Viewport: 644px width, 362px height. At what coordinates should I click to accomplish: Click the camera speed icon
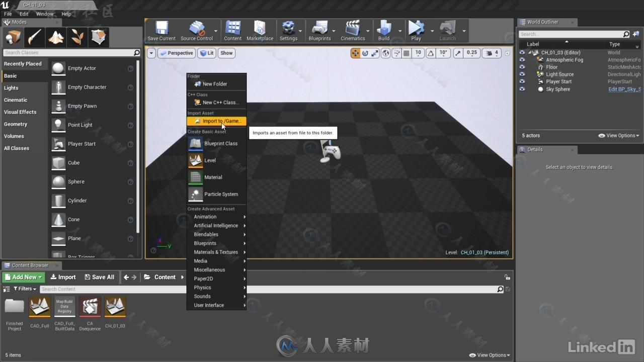[489, 53]
